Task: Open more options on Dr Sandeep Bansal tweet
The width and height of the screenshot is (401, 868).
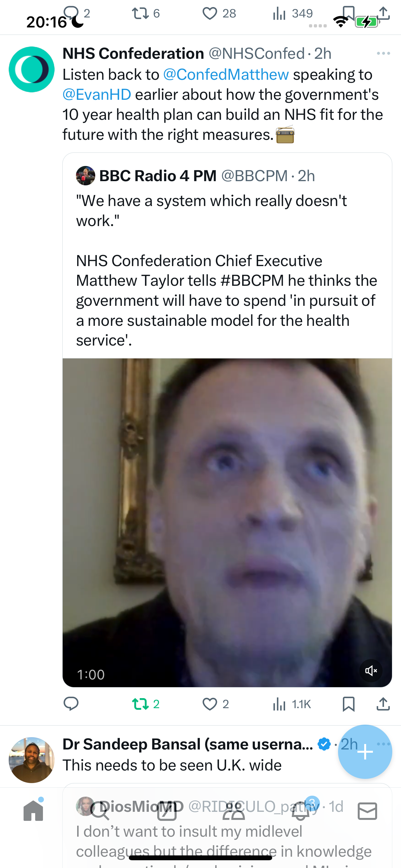Action: [x=384, y=744]
